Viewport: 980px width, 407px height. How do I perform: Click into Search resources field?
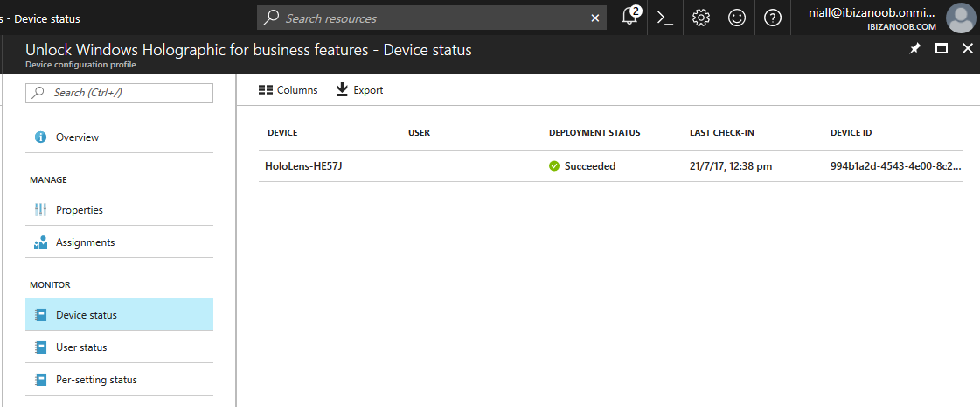pyautogui.click(x=431, y=18)
